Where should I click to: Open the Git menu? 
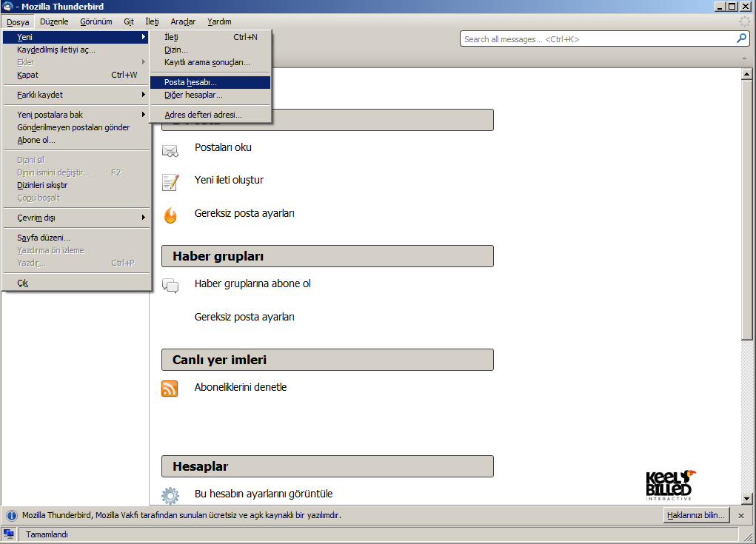click(129, 21)
